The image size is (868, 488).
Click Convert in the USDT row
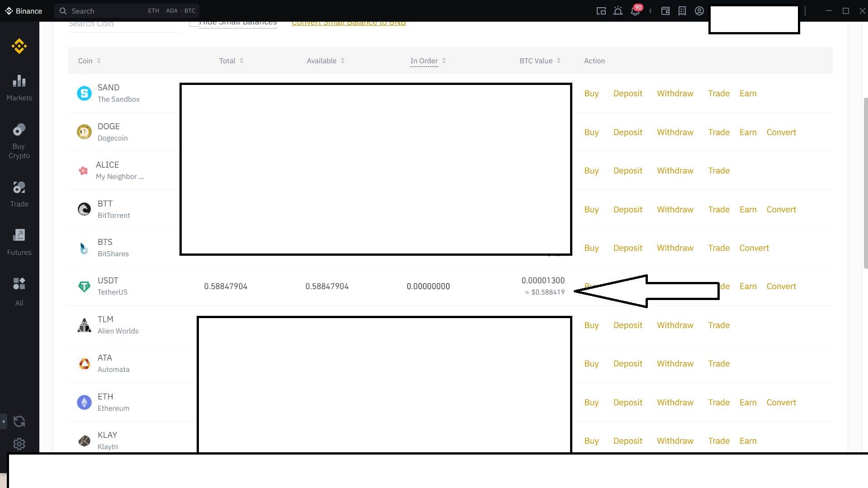781,286
